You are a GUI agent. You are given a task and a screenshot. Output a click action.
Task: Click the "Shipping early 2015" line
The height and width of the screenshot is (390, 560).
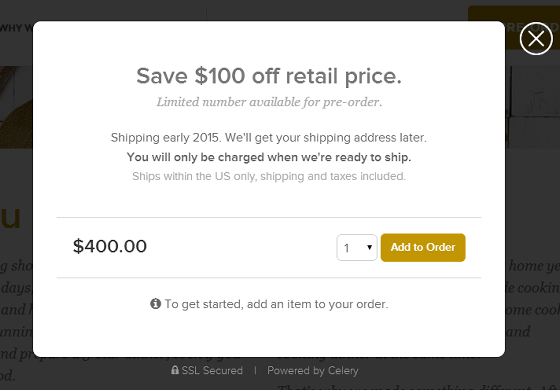(x=269, y=138)
